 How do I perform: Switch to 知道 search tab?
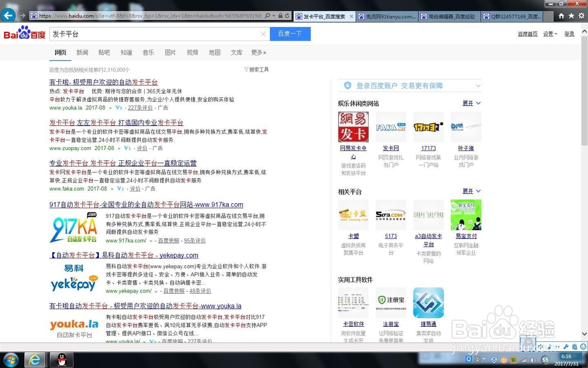[126, 52]
